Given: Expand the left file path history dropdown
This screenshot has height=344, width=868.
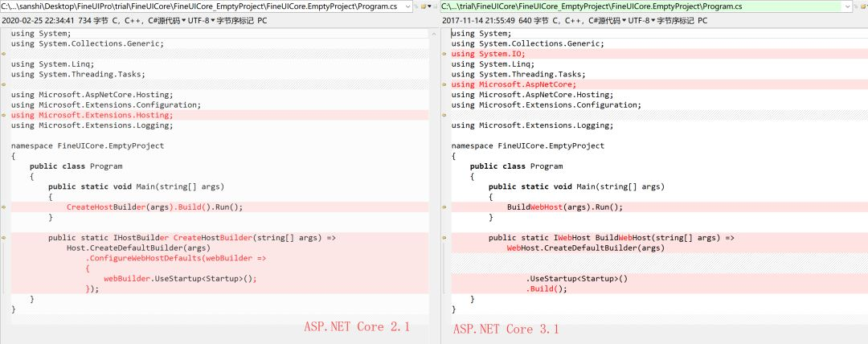Looking at the screenshot, I should coord(408,6).
